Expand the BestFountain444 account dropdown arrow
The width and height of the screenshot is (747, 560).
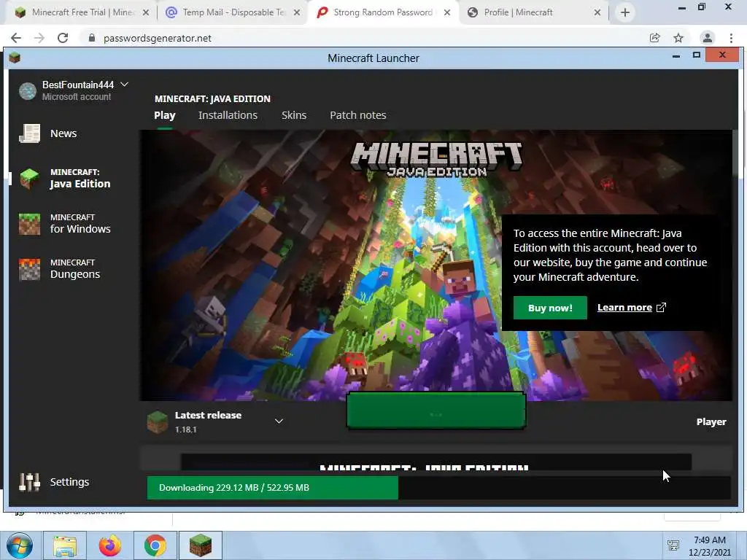coord(124,85)
